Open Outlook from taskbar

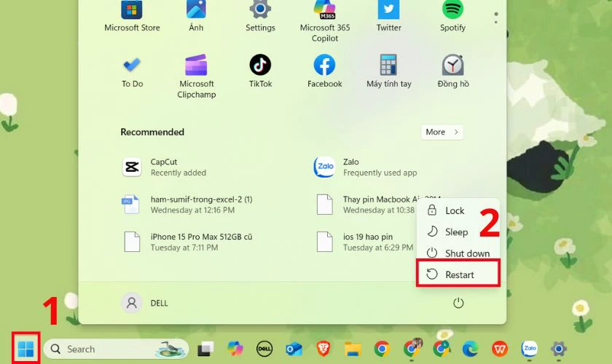click(294, 349)
